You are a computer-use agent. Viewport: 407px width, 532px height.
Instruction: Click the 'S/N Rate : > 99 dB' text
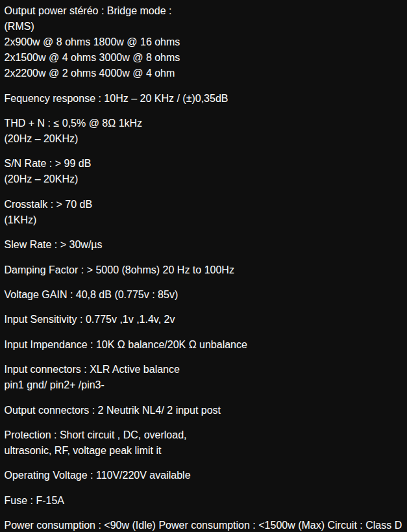47,164
